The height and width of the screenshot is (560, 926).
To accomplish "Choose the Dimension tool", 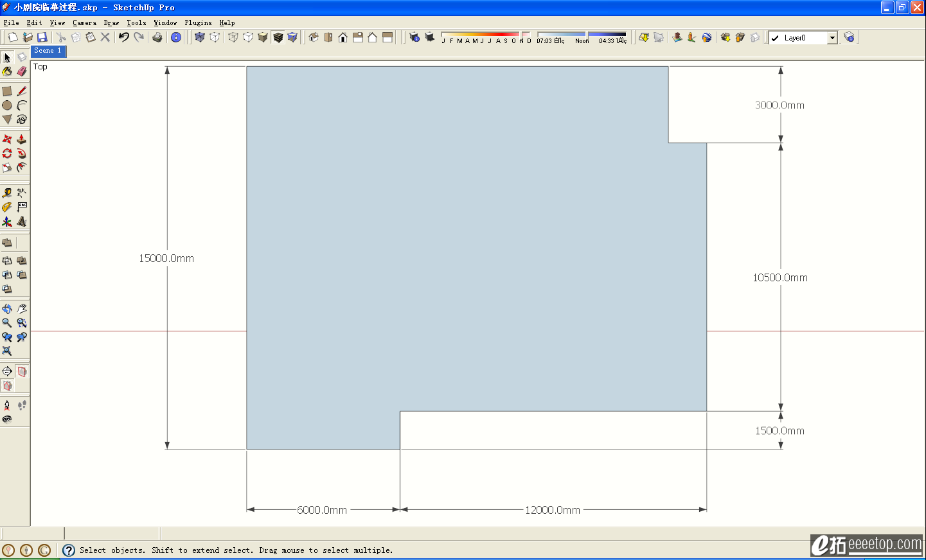I will tap(22, 192).
